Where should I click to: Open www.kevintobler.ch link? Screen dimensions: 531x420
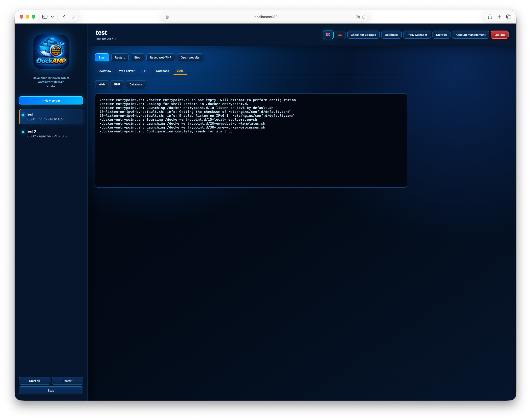click(x=51, y=82)
